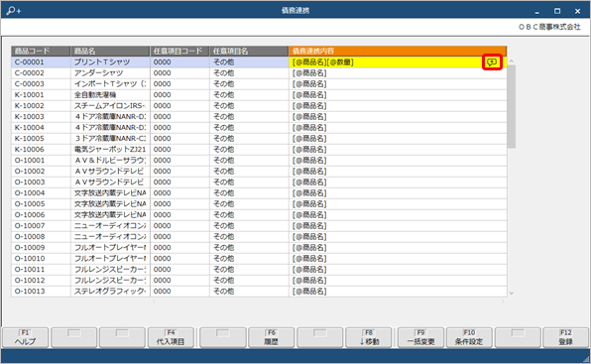Click the [@商品名] cell in row O-10010
This screenshot has height=364, width=591.
pyautogui.click(x=398, y=259)
